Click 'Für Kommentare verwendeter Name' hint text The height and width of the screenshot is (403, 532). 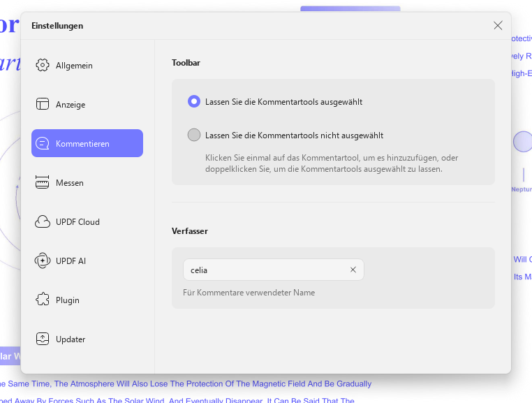coord(249,293)
